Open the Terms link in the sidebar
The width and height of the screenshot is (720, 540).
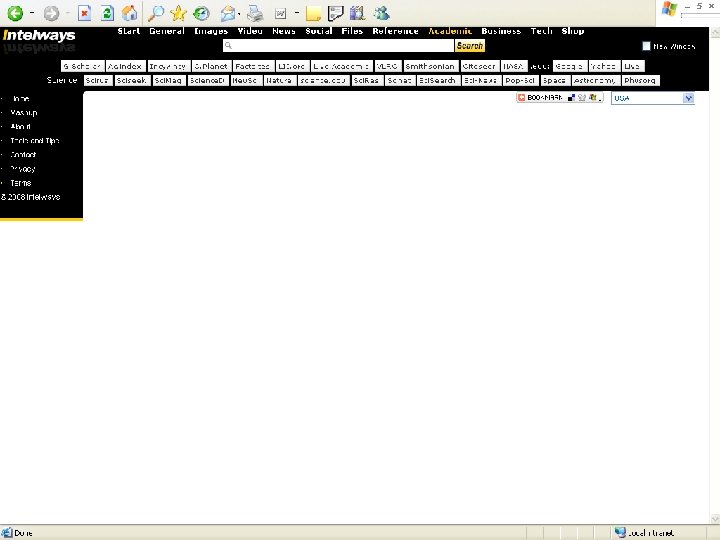pyautogui.click(x=21, y=183)
